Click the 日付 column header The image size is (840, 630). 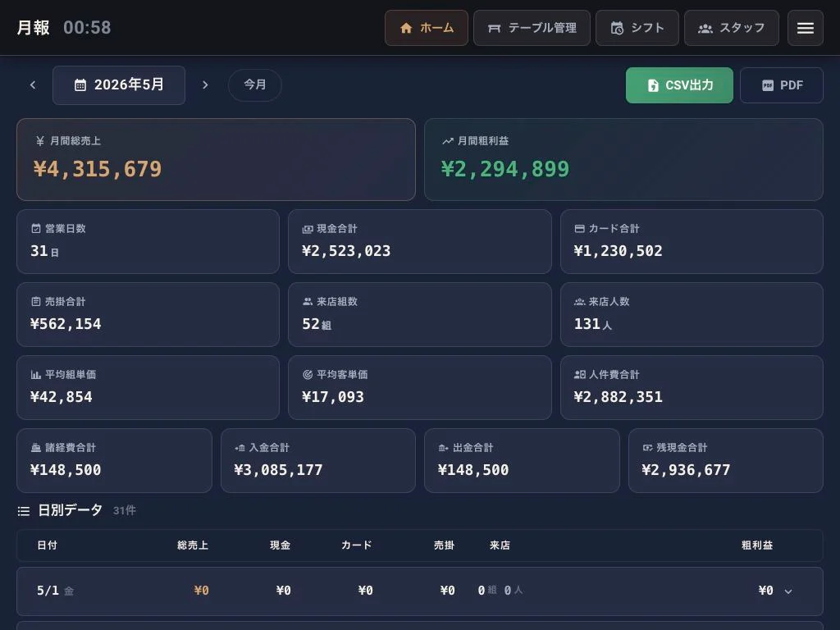tap(47, 546)
